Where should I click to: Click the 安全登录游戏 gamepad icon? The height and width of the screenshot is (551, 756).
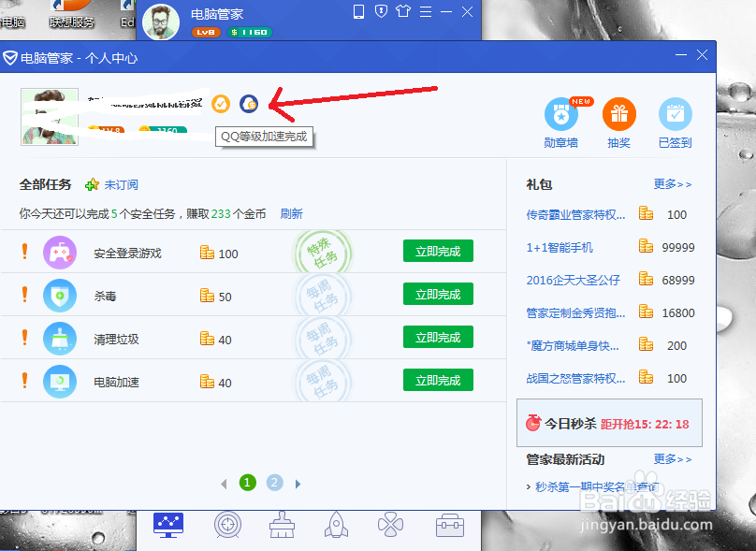point(60,253)
